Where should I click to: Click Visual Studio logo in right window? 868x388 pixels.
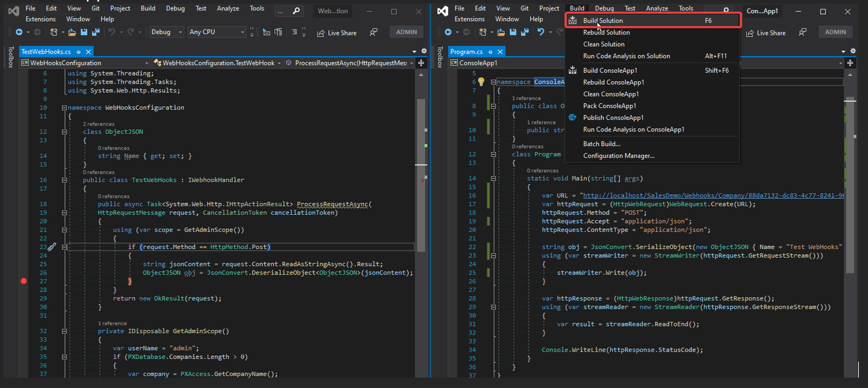[x=442, y=11]
